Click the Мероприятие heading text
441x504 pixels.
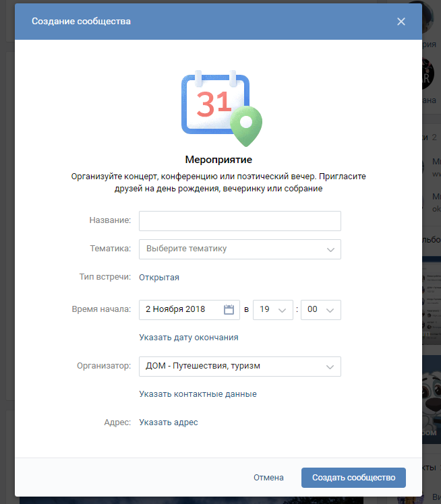coord(218,160)
